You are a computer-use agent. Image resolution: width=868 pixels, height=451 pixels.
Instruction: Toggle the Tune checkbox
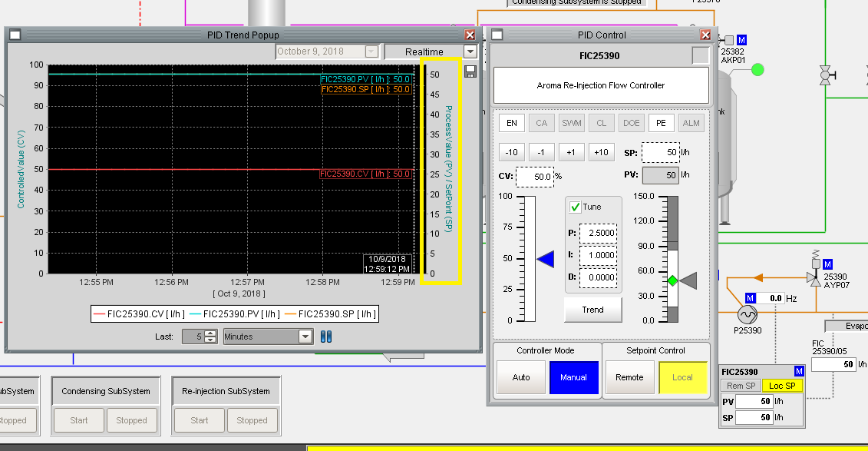tap(576, 207)
